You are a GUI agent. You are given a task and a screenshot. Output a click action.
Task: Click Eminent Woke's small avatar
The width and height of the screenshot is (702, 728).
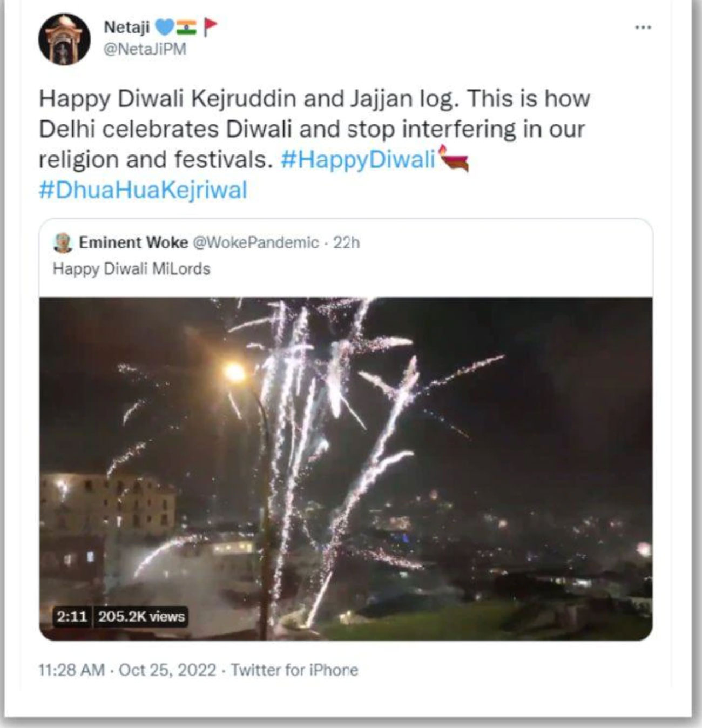pos(63,243)
